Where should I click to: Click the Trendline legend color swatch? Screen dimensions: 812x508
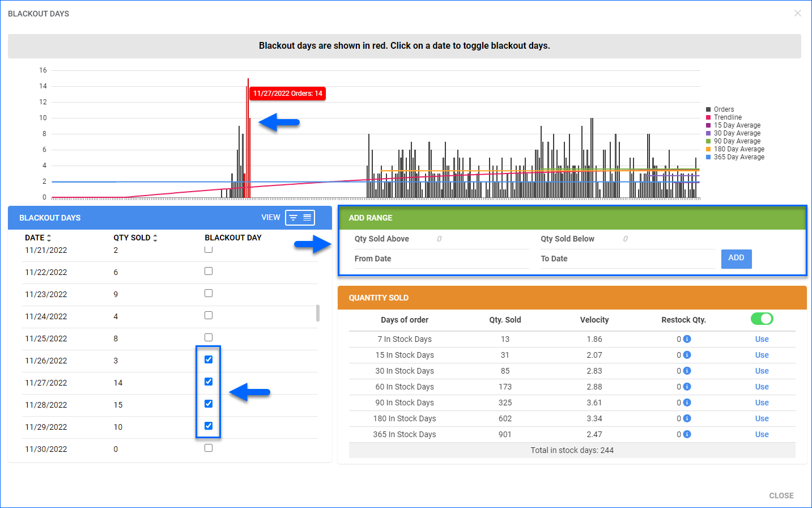[708, 117]
